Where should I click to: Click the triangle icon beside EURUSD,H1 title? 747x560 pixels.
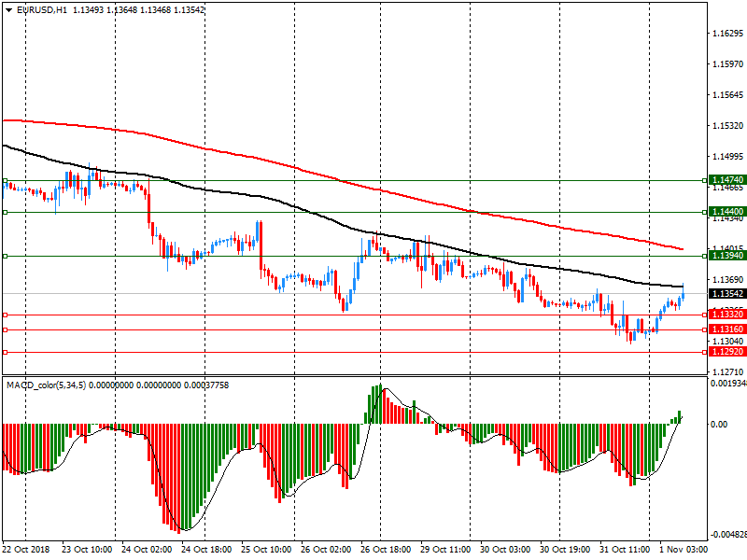[8, 9]
